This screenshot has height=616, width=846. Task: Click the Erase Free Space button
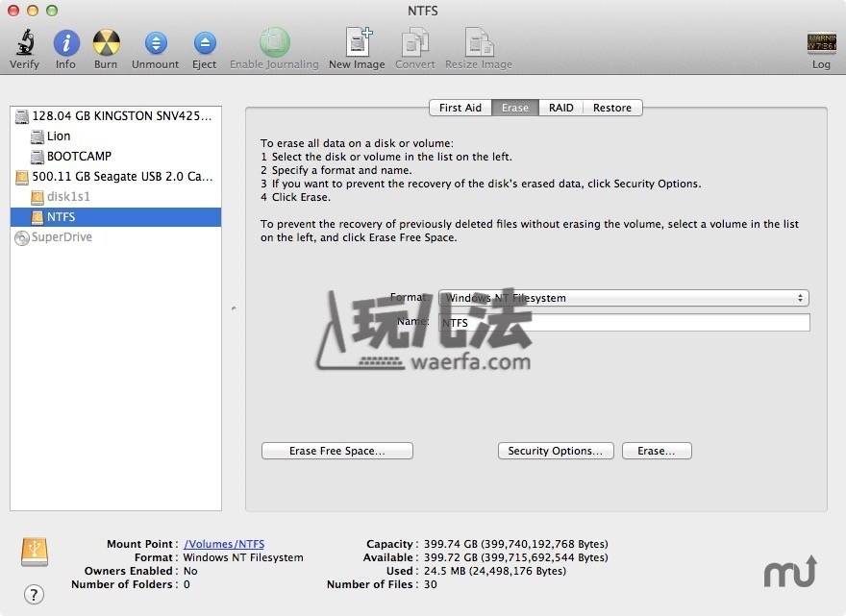click(336, 451)
